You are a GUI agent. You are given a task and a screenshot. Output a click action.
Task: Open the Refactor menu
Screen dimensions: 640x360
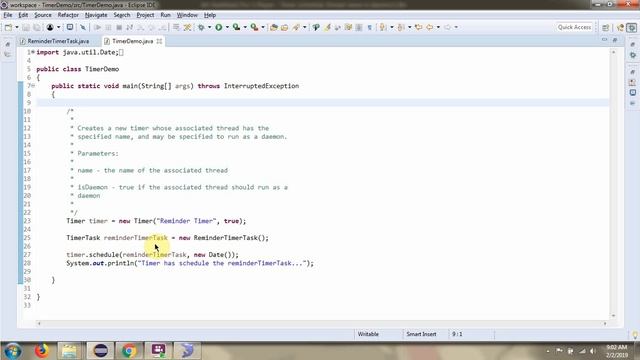[x=68, y=15]
